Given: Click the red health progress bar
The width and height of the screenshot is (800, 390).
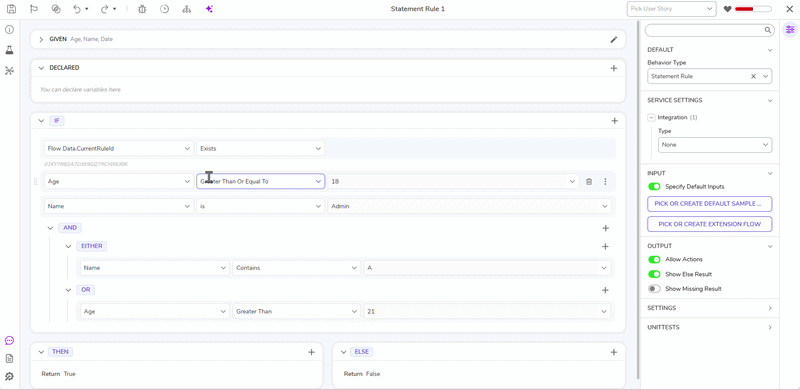Looking at the screenshot, I should pyautogui.click(x=753, y=9).
